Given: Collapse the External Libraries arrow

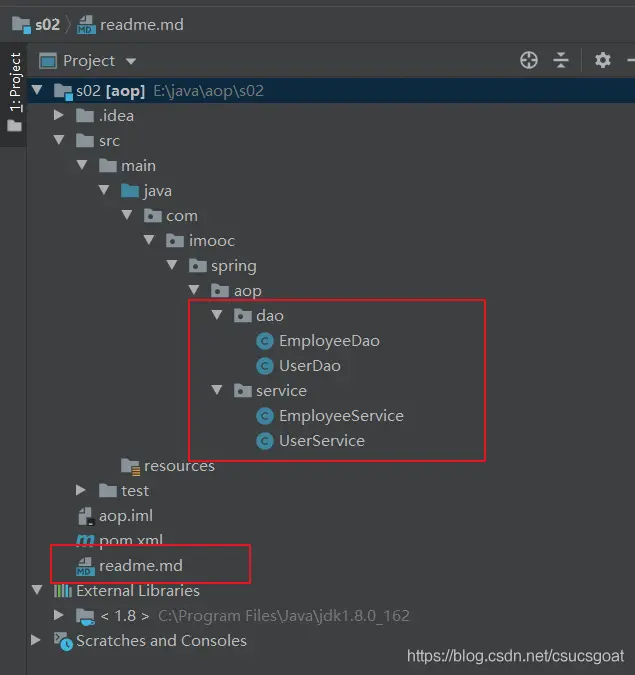Looking at the screenshot, I should point(37,590).
